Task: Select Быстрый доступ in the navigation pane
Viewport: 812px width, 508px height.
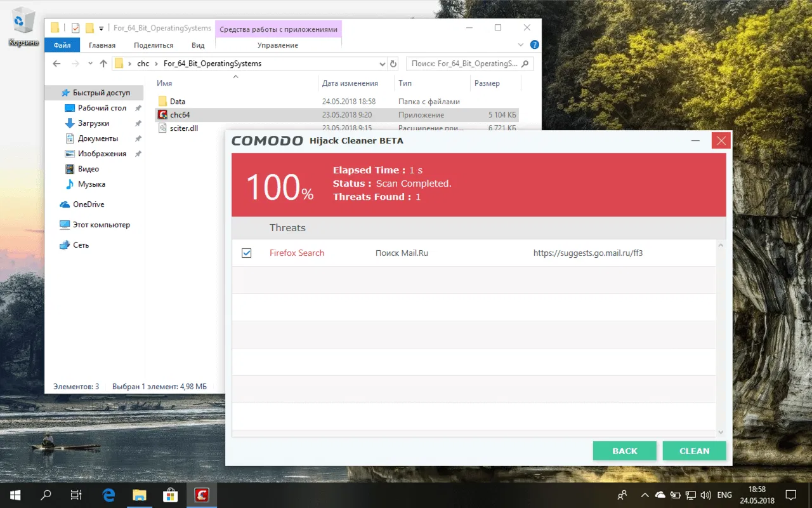Action: [x=95, y=93]
